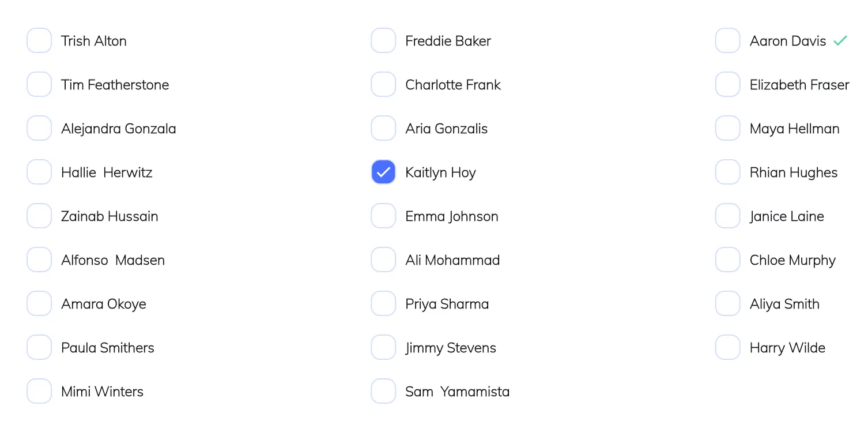This screenshot has width=868, height=421.
Task: Mark Janice Laine as selected
Action: pos(727,216)
